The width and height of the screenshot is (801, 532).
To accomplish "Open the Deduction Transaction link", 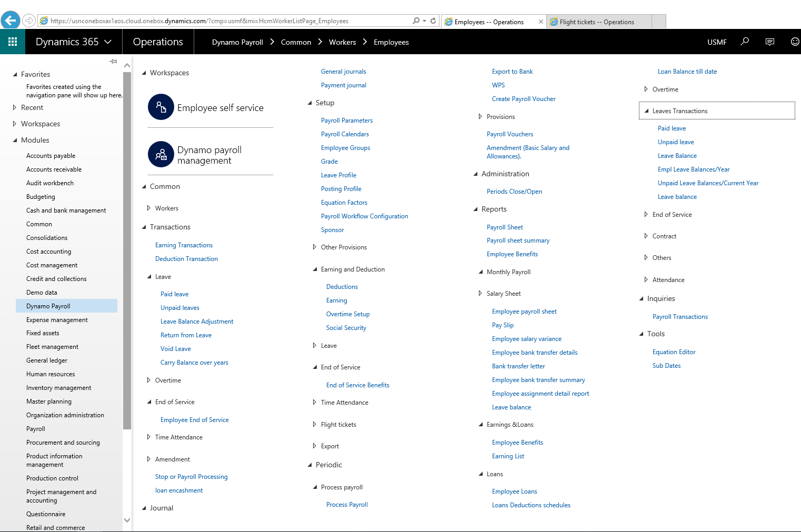I will (186, 259).
